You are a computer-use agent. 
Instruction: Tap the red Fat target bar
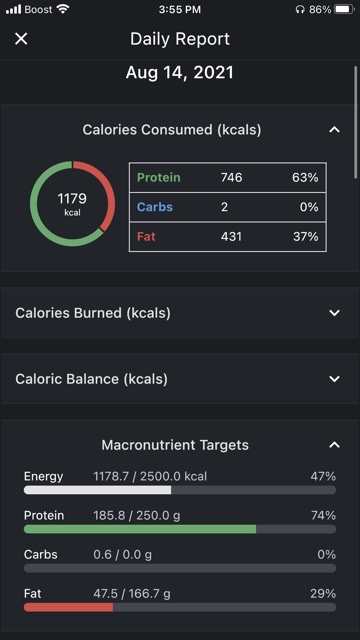[x=180, y=607]
